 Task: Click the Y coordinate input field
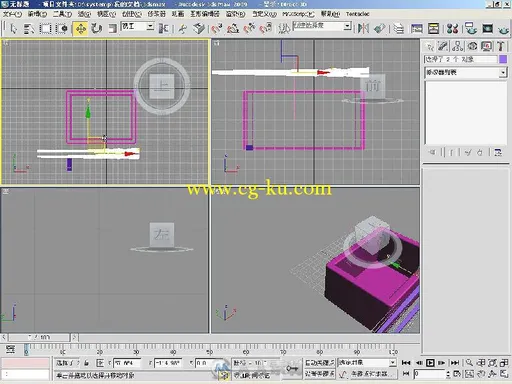point(168,363)
